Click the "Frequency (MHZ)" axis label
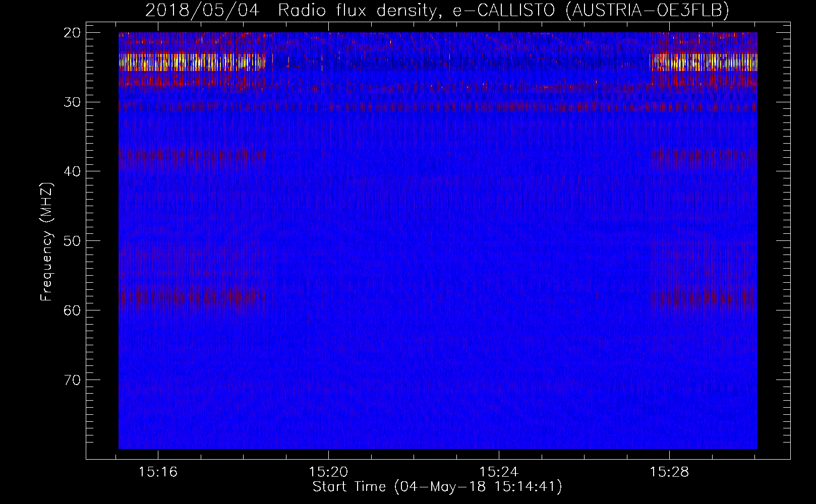The image size is (816, 504). [x=46, y=242]
